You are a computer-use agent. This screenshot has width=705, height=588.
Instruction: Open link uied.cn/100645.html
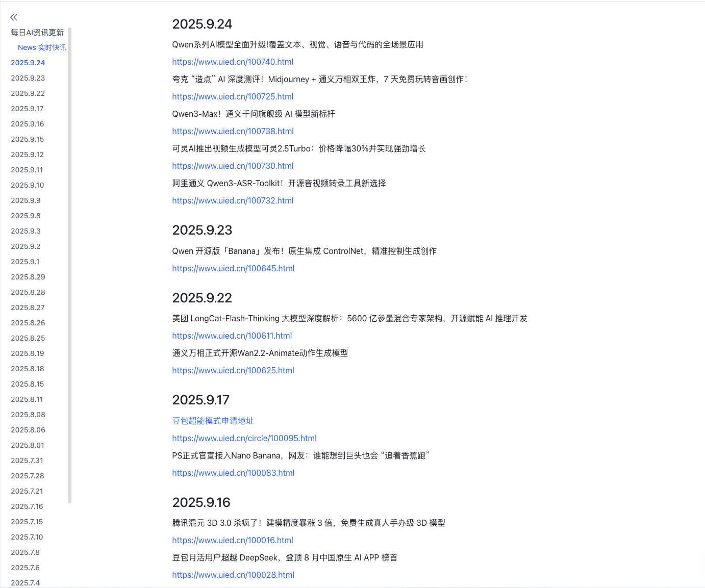point(233,268)
